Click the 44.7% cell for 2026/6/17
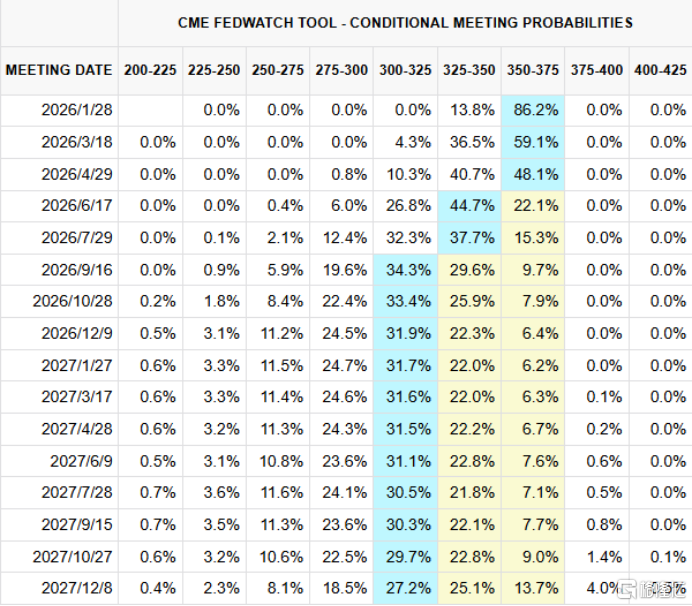This screenshot has height=606, width=692. (x=469, y=206)
